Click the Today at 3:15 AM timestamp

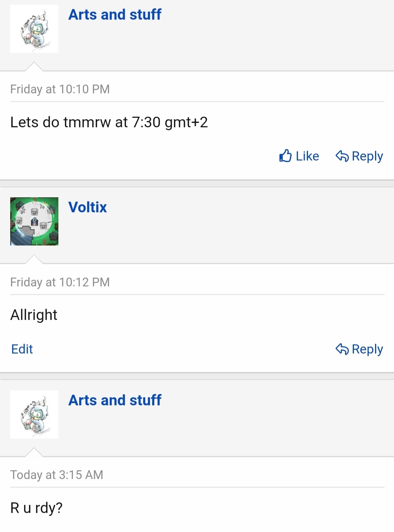[57, 475]
